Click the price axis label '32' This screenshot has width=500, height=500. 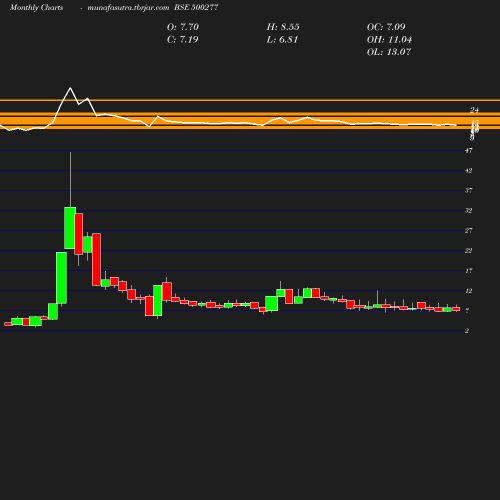pyautogui.click(x=469, y=211)
